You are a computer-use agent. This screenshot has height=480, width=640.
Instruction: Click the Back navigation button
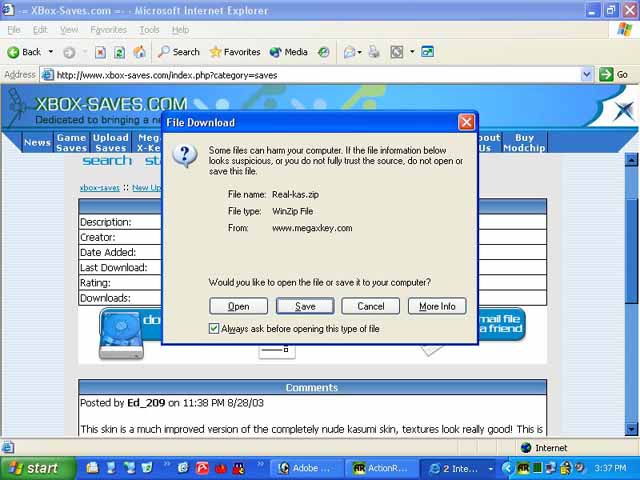point(24,52)
